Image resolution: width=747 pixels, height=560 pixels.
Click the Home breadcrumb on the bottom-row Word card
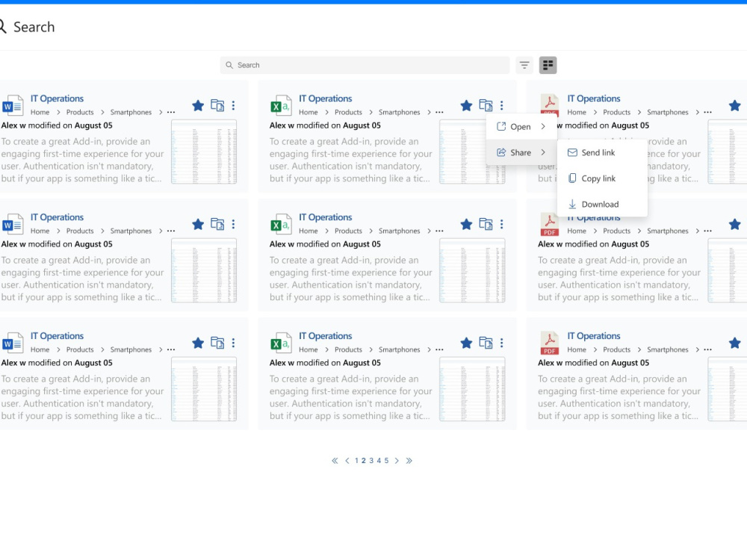coord(40,349)
